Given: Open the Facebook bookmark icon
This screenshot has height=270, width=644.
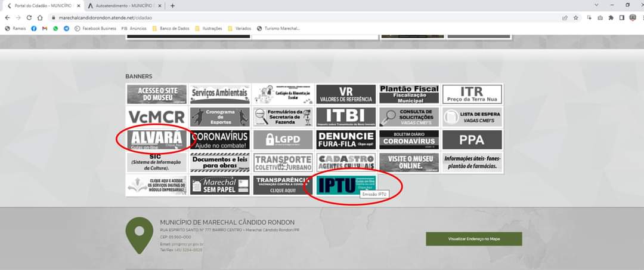Looking at the screenshot, I should (34, 28).
